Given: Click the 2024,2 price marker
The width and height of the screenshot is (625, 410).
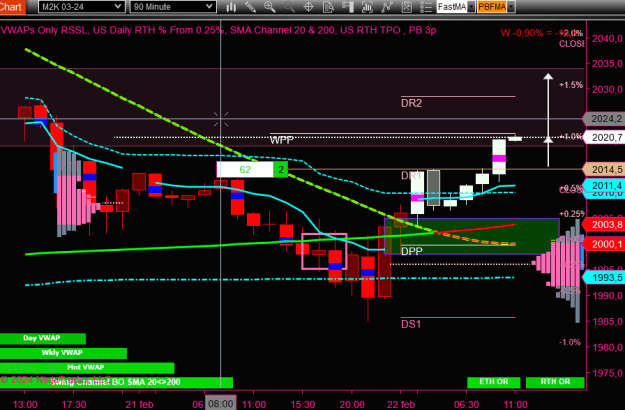Looking at the screenshot, I should (604, 119).
